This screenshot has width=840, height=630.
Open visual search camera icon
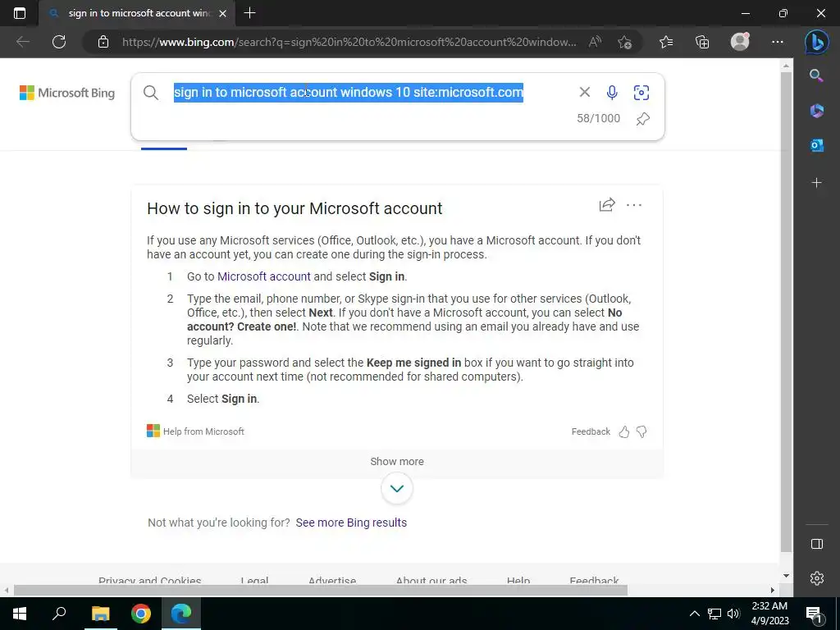pos(641,92)
